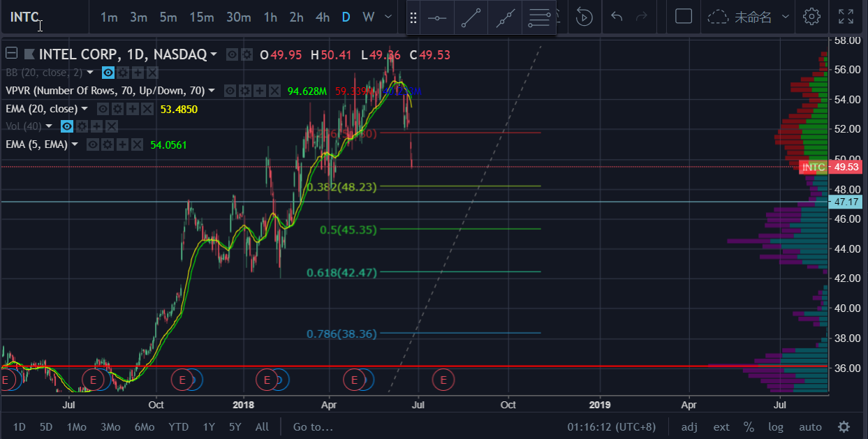868x439 pixels.
Task: Expand EMA (5, EMA) dropdown arrow
Action: pos(75,144)
